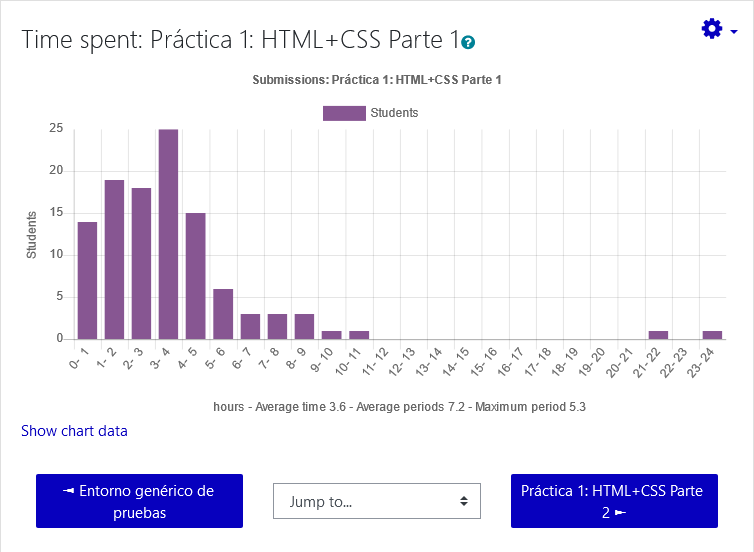Select the 4-5 hours bar
Viewport: 754px width, 552px height.
click(195, 276)
